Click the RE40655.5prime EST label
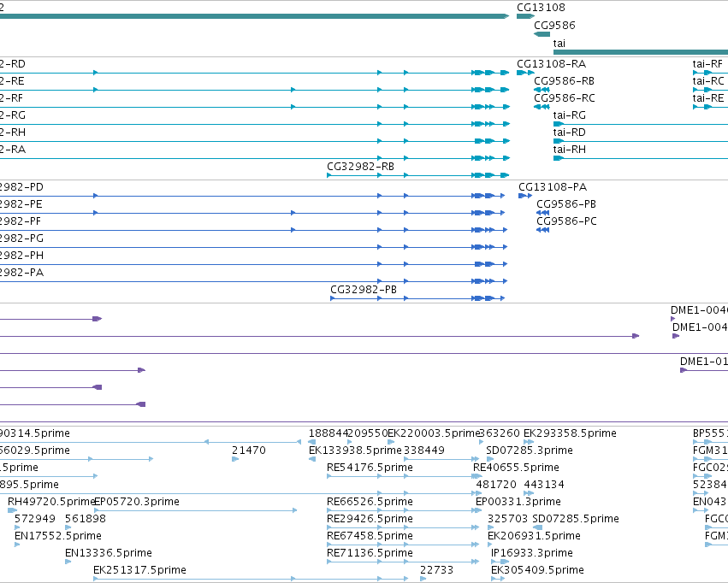Screen dimensions: 728x583 pos(516,468)
